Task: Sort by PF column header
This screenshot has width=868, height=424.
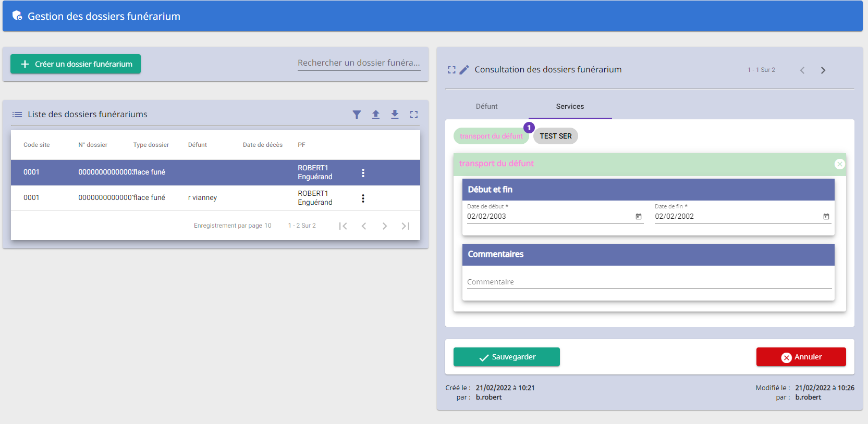Action: pyautogui.click(x=301, y=145)
